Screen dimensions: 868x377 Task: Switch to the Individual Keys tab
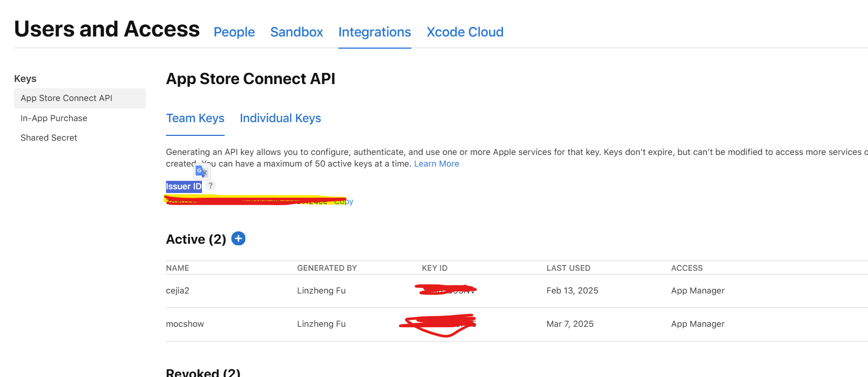[280, 118]
